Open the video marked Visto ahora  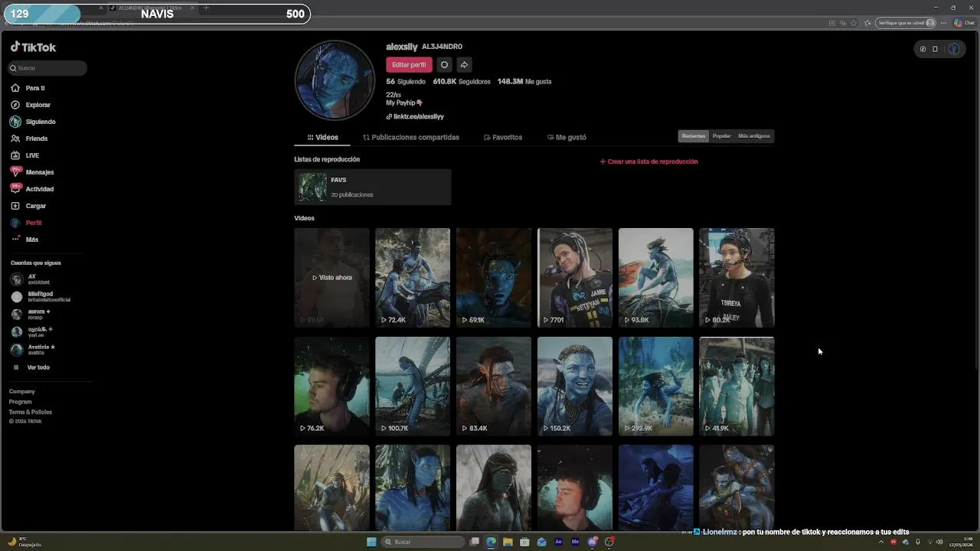pyautogui.click(x=332, y=278)
